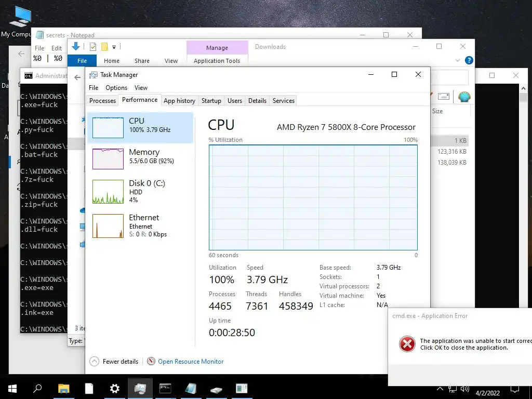Click the scrollbar up arrow at right
The width and height of the screenshot is (532, 399).
tap(523, 88)
